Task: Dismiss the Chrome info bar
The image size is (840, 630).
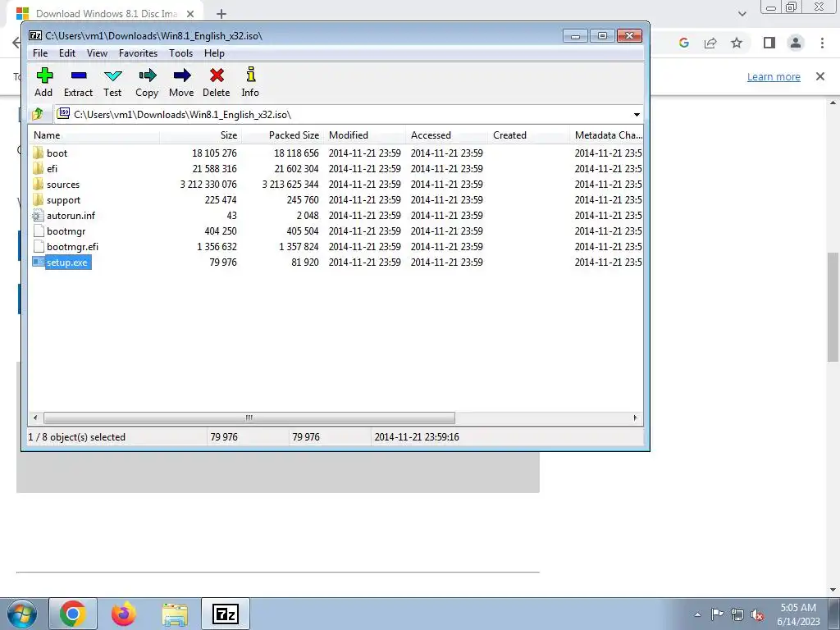Action: pos(820,76)
